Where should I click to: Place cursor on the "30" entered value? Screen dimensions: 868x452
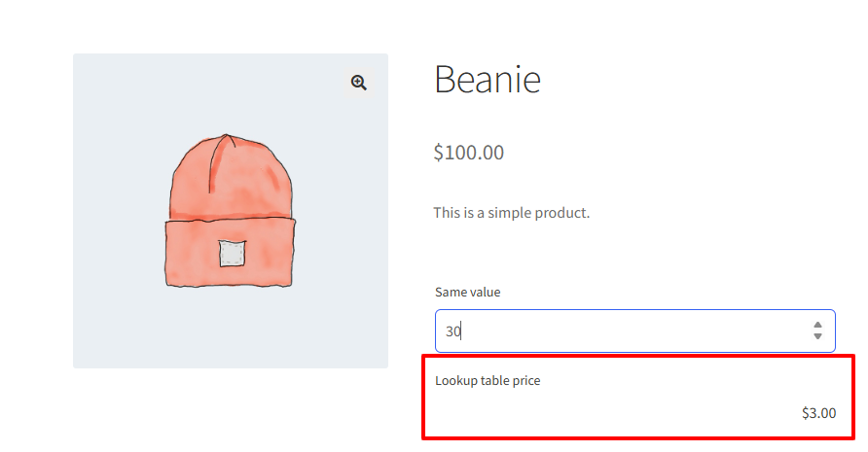coord(452,331)
